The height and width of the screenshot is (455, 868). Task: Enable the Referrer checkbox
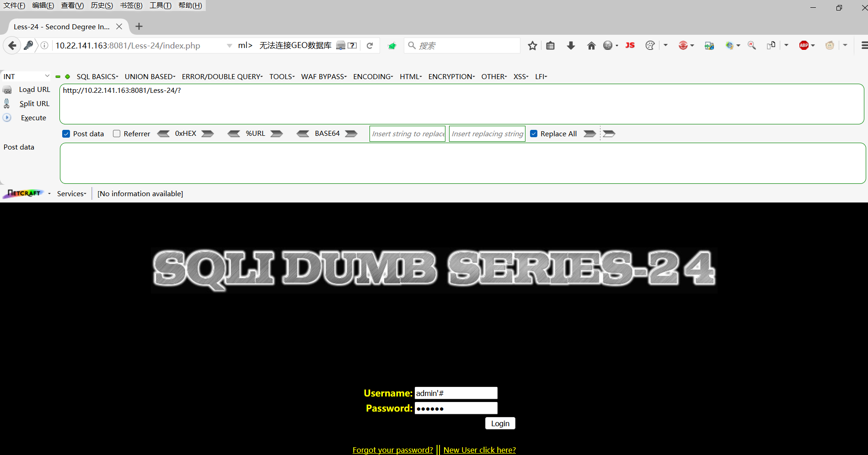point(117,134)
